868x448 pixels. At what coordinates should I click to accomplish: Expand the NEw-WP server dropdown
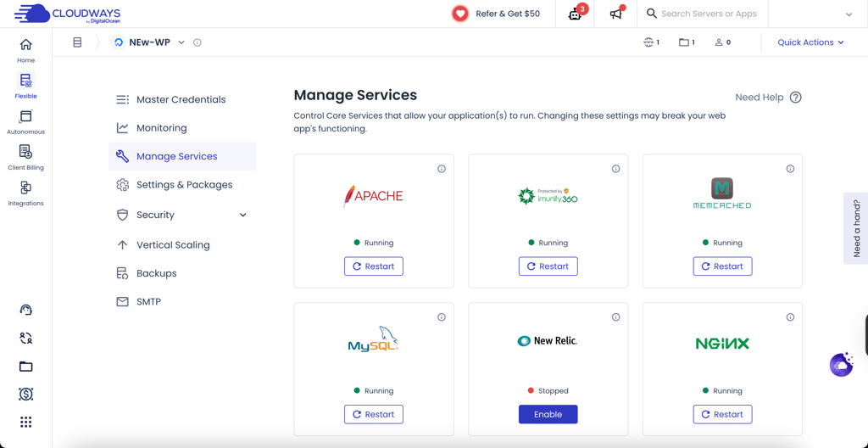[181, 42]
